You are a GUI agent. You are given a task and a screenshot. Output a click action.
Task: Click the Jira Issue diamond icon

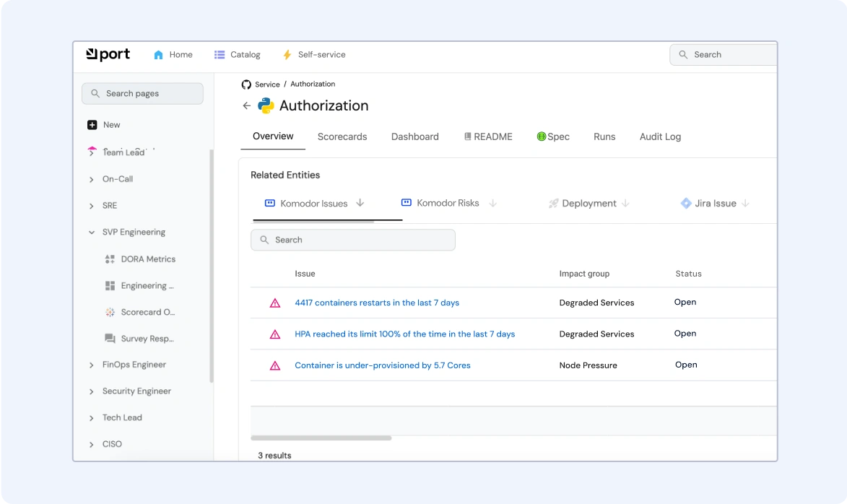[686, 203]
